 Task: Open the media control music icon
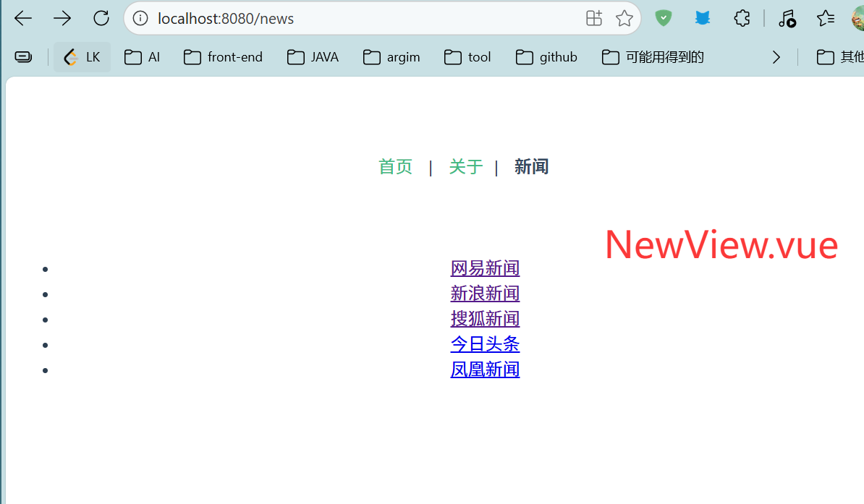click(x=787, y=19)
